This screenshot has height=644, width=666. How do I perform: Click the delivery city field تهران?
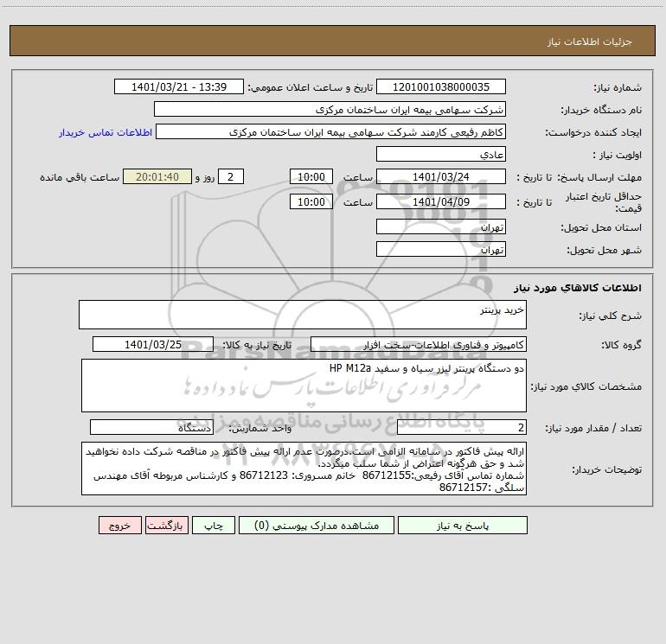click(441, 250)
